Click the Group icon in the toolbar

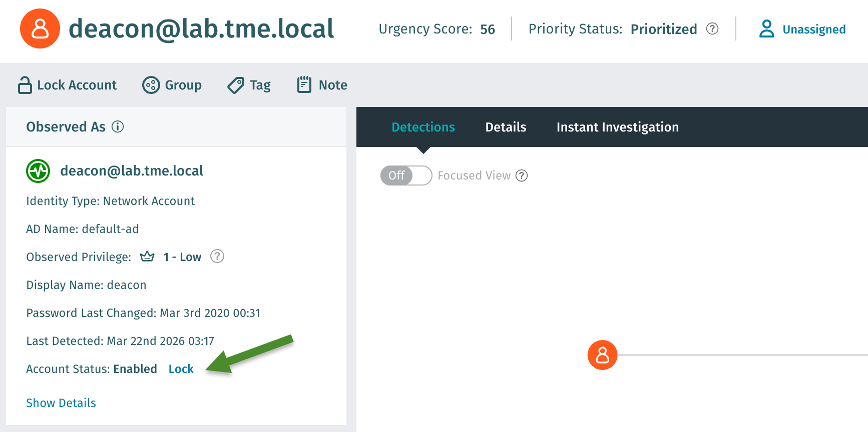(151, 85)
